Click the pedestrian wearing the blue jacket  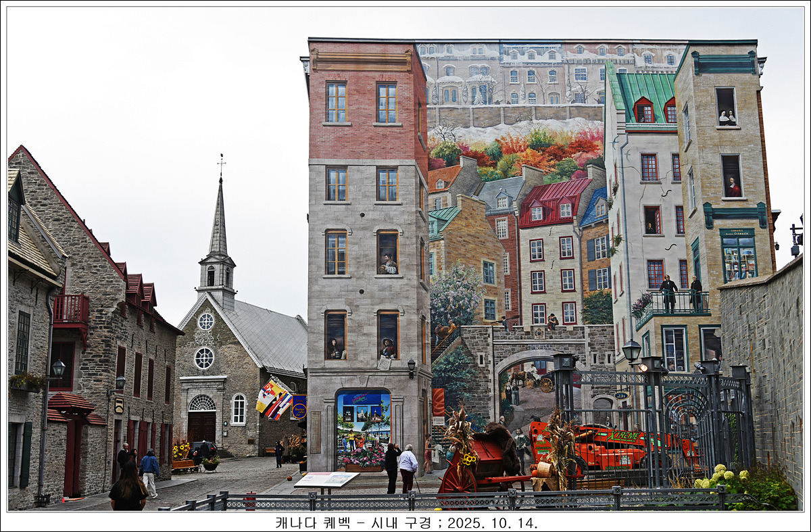tap(149, 471)
